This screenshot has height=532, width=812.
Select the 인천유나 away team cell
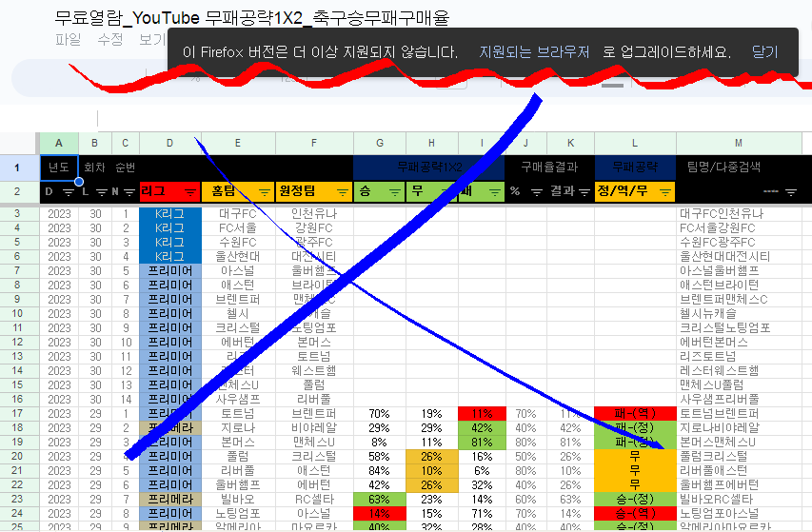(x=314, y=214)
